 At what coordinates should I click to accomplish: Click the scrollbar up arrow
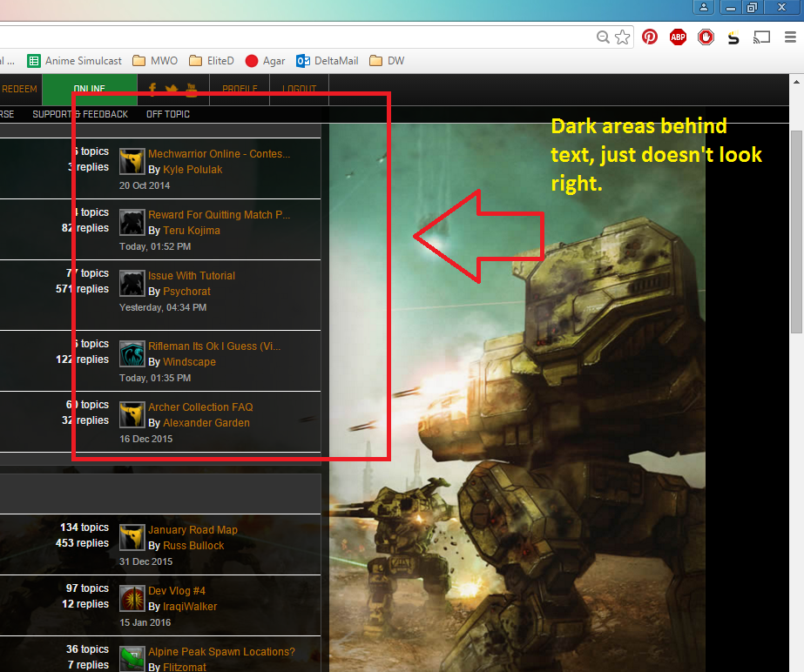pyautogui.click(x=796, y=82)
